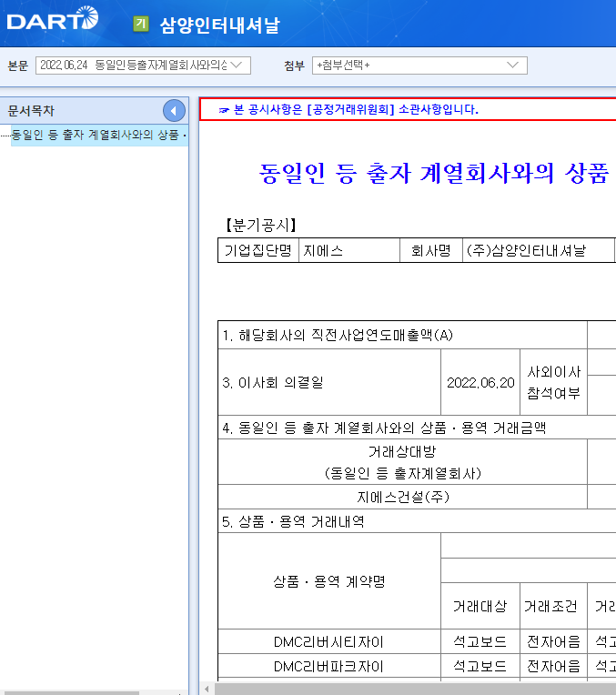Click the 해당회사의 직전사업연도매출액(A) row
This screenshot has width=616, height=695.
pos(403,335)
